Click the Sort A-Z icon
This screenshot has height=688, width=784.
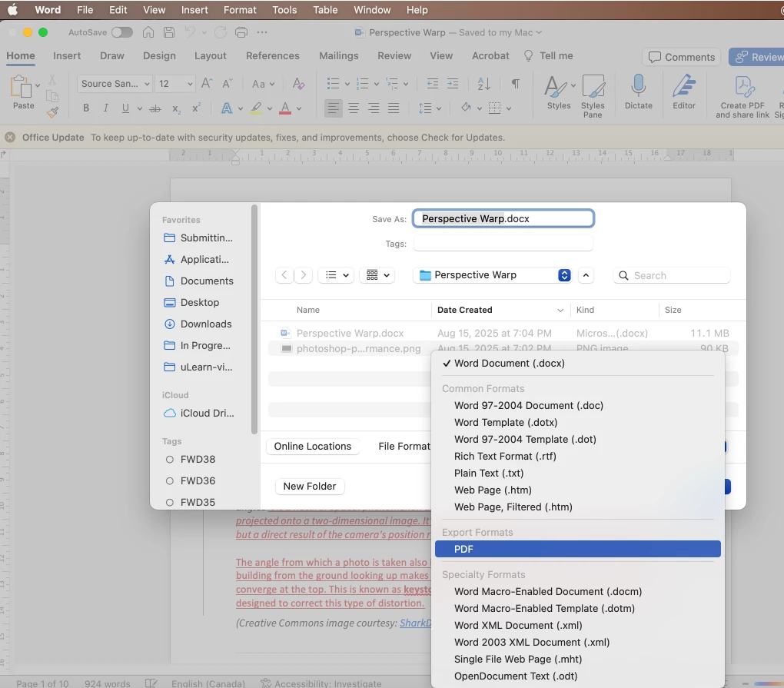(x=484, y=84)
